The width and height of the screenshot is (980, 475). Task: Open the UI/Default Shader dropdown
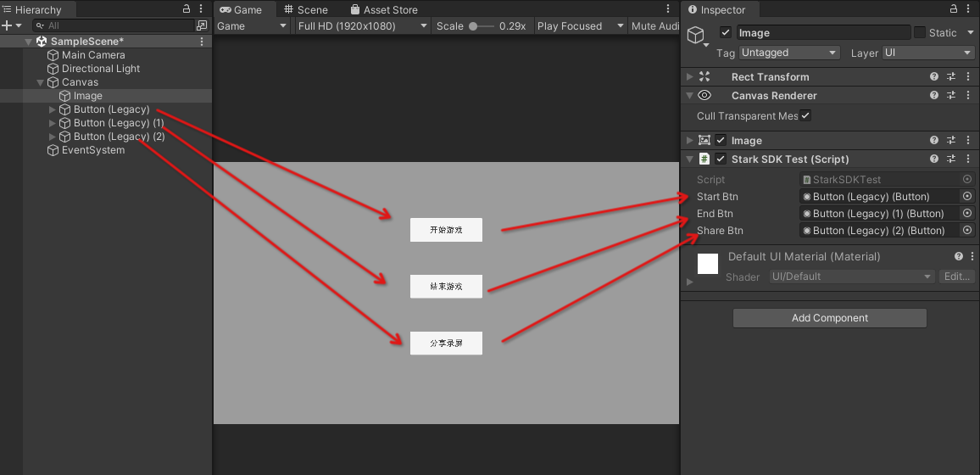click(852, 277)
